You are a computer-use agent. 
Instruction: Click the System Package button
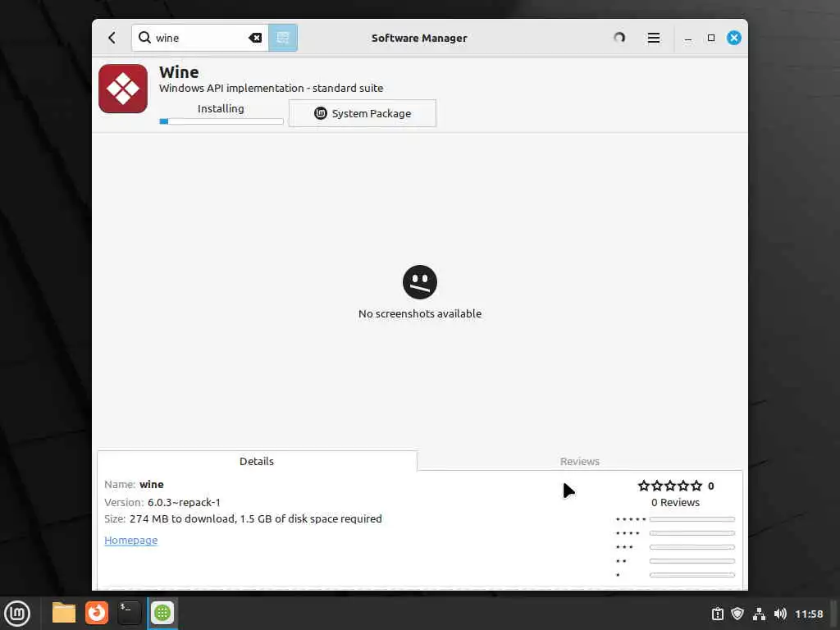[363, 113]
